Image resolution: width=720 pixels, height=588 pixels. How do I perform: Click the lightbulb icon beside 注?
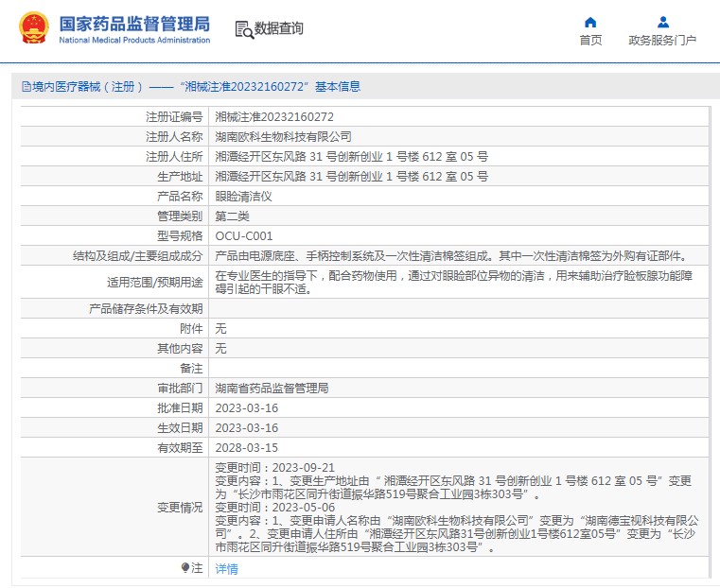(185, 567)
